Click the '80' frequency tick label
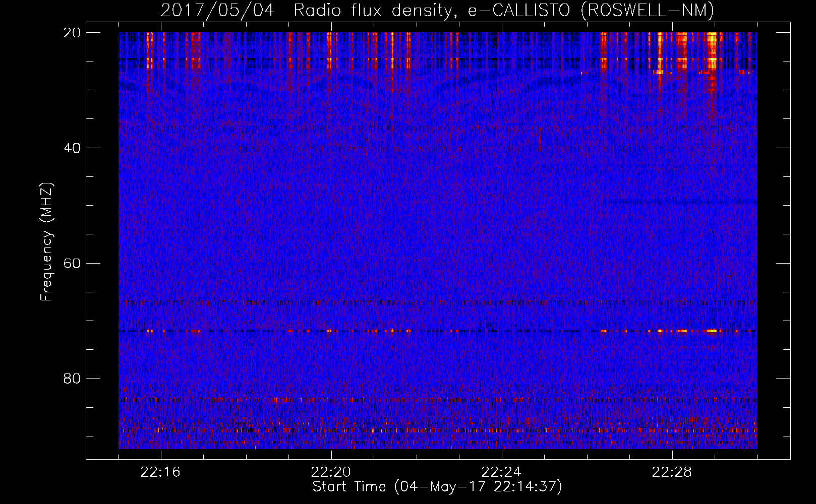Viewport: 816px width, 504px height. pos(72,379)
